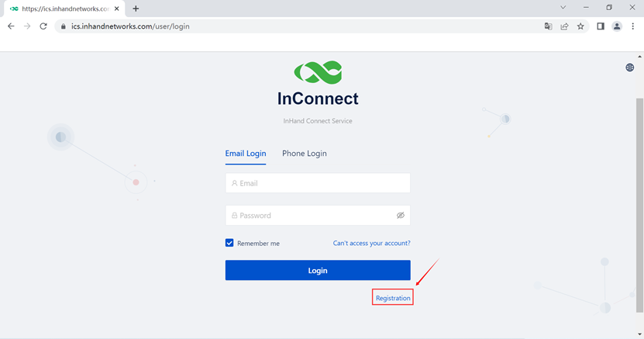644x339 pixels.
Task: Click the blue Login button
Action: click(318, 271)
